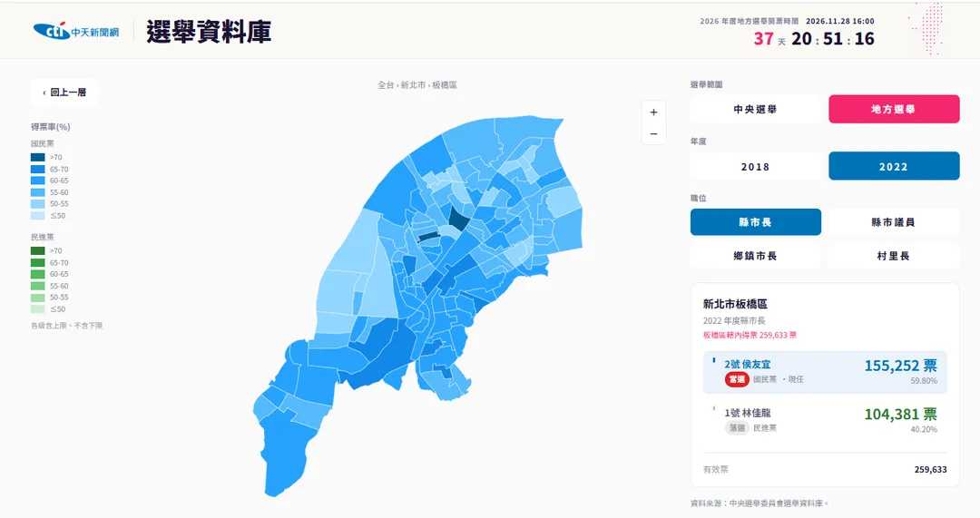Click DPP >70 green legend swatch
The width and height of the screenshot is (980, 518).
(37, 250)
